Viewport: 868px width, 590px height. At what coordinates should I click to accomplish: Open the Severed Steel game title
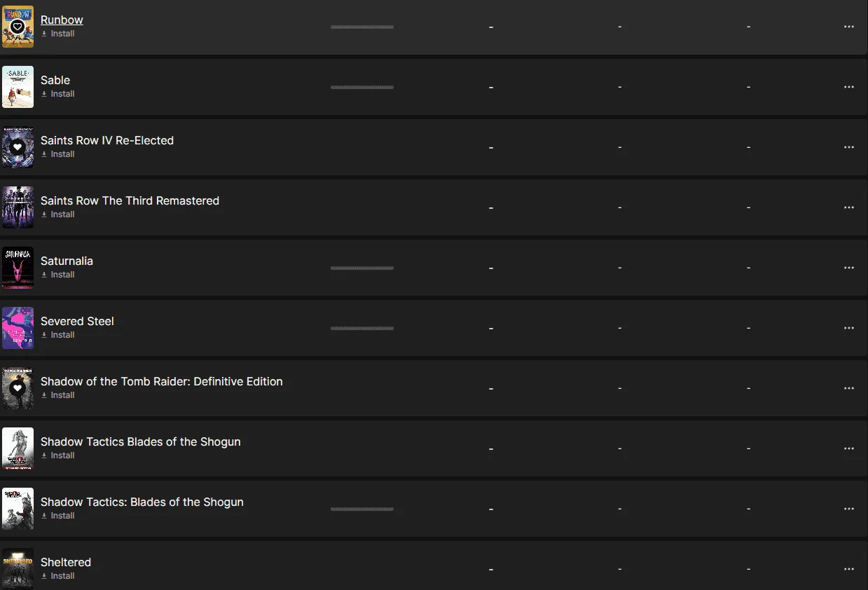pyautogui.click(x=77, y=321)
